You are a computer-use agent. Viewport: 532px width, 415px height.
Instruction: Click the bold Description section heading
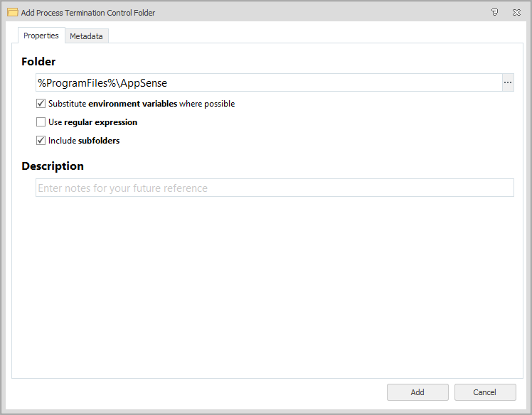53,166
